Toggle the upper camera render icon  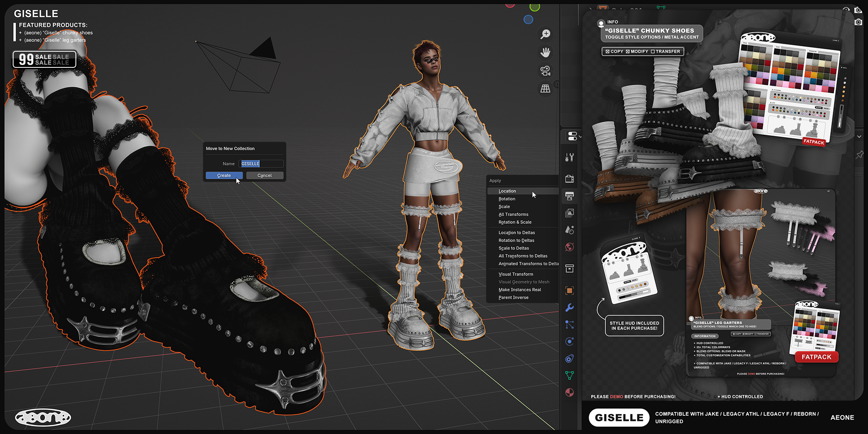pyautogui.click(x=858, y=10)
